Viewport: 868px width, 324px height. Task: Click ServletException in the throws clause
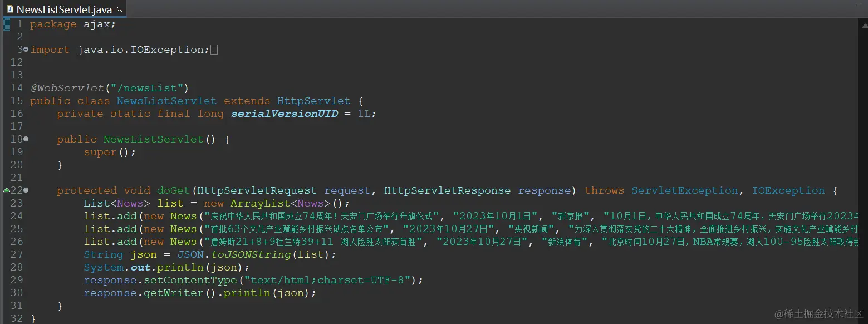point(685,190)
